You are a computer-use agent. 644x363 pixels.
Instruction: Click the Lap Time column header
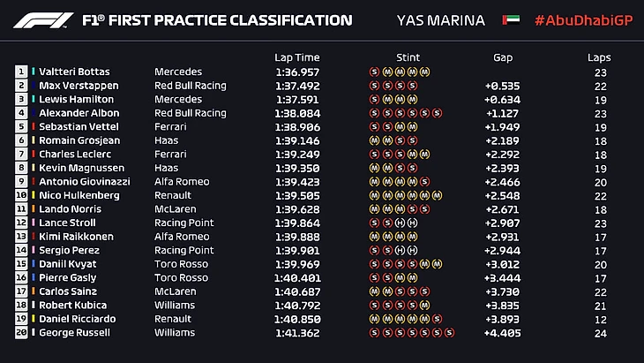point(296,57)
